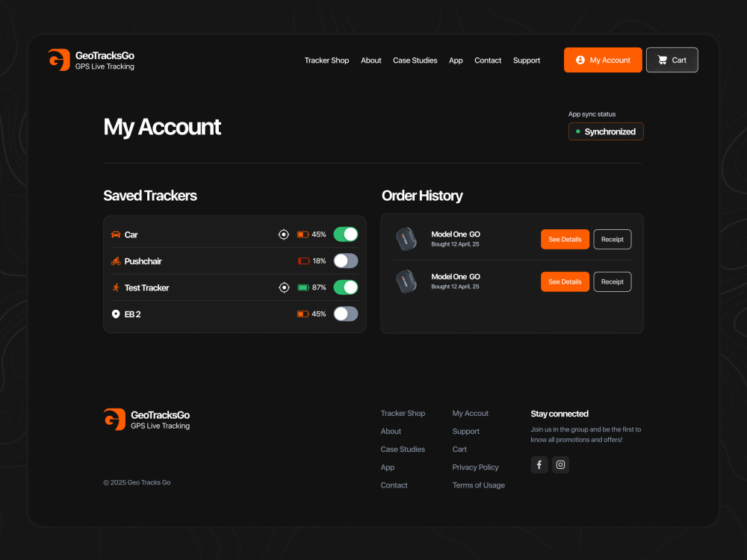This screenshot has width=747, height=560.
Task: Click the 18% battery value
Action: [x=319, y=261]
